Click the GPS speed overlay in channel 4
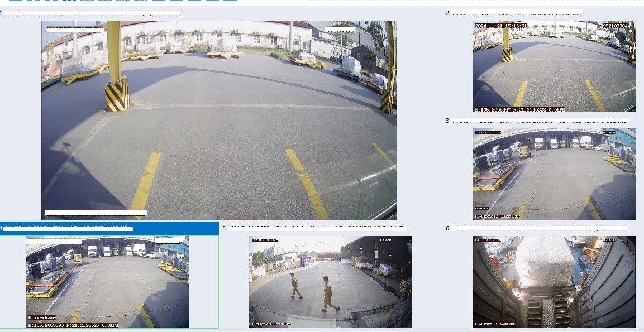This screenshot has height=332, width=644. point(73,324)
